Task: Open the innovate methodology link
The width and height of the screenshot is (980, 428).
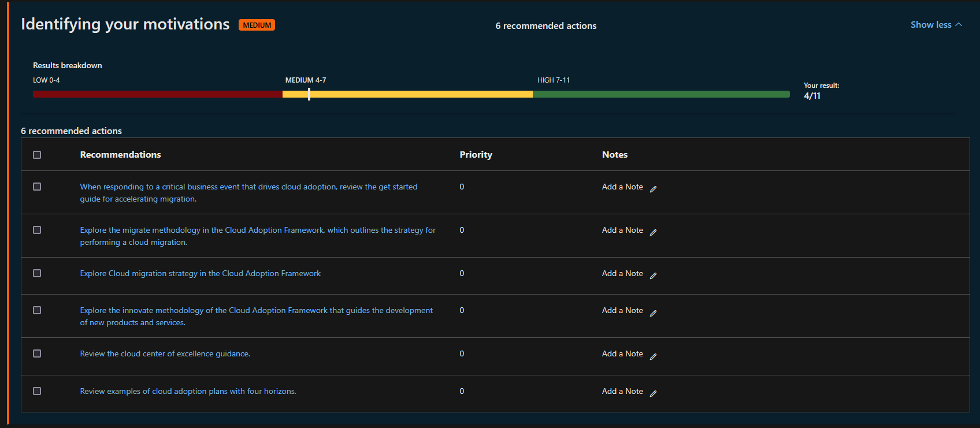Action: click(256, 317)
